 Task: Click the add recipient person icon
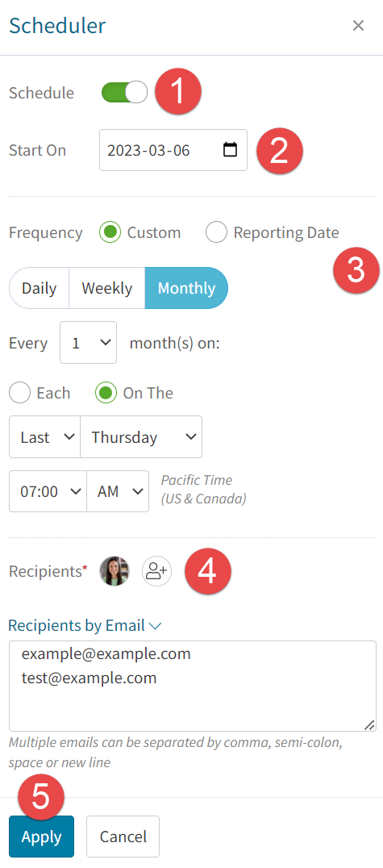(x=157, y=571)
